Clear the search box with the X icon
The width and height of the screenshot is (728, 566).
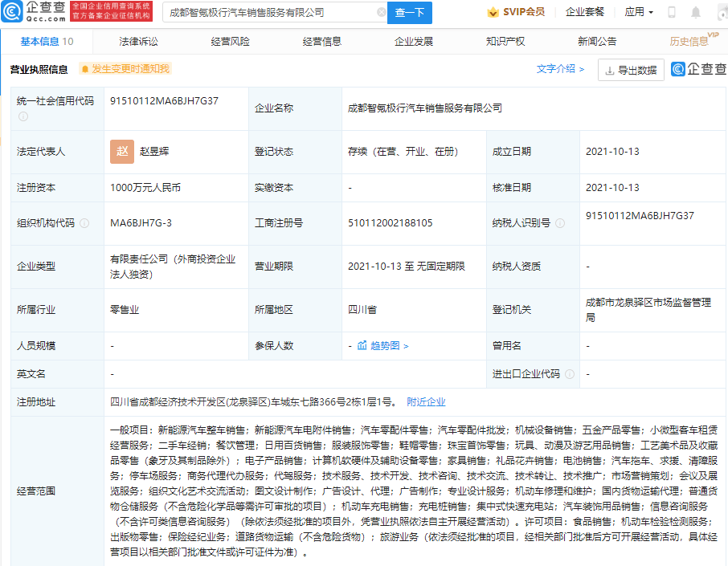tap(381, 12)
